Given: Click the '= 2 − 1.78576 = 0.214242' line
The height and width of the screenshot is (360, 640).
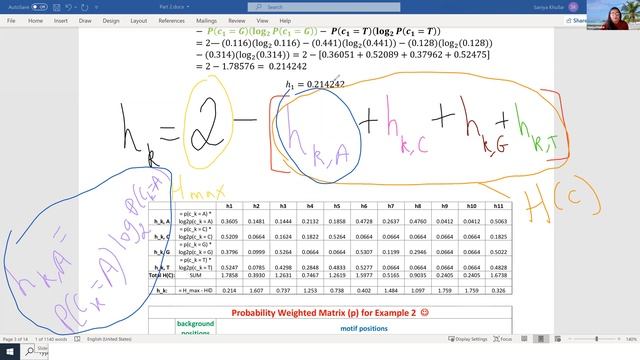Looking at the screenshot, I should (x=251, y=67).
